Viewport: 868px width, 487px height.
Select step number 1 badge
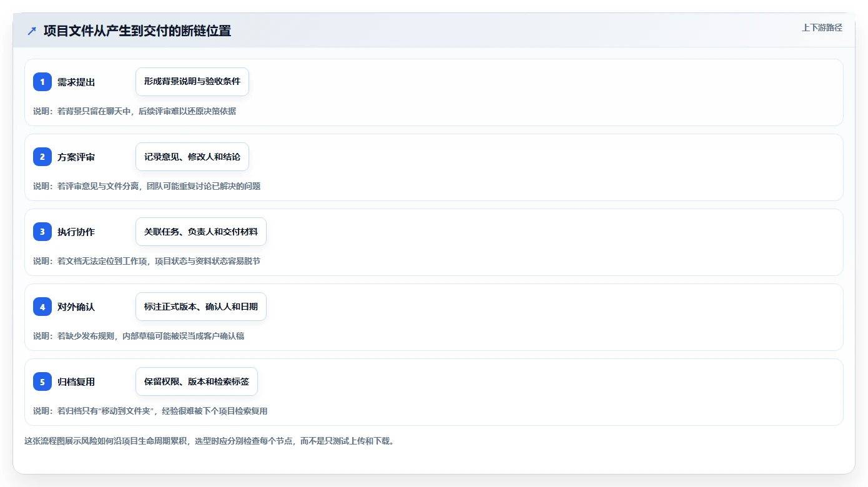tap(42, 82)
